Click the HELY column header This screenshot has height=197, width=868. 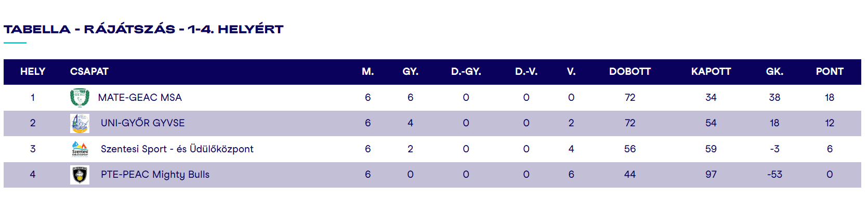pyautogui.click(x=33, y=72)
